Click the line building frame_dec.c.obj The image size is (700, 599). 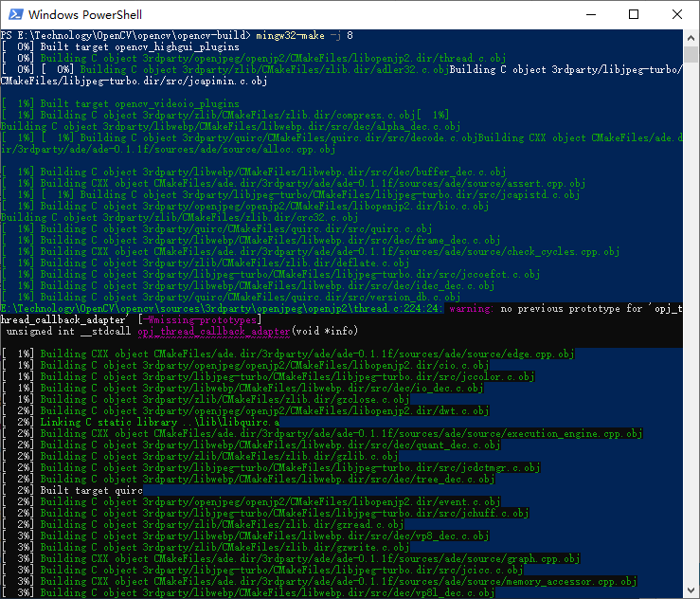[x=250, y=241]
